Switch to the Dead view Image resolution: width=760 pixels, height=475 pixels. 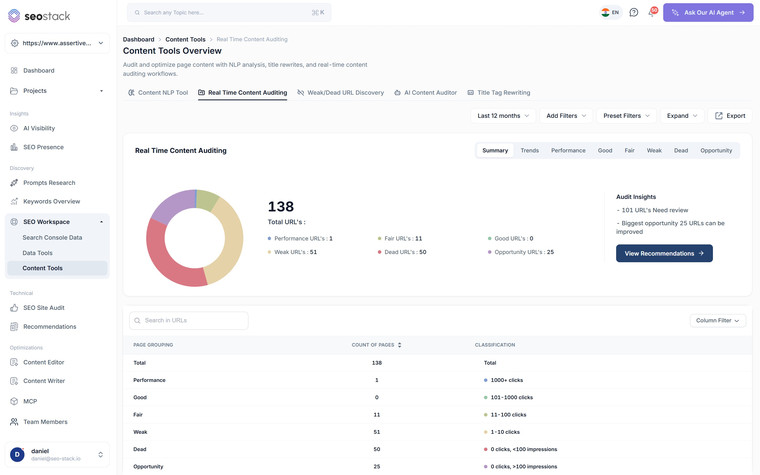(681, 151)
